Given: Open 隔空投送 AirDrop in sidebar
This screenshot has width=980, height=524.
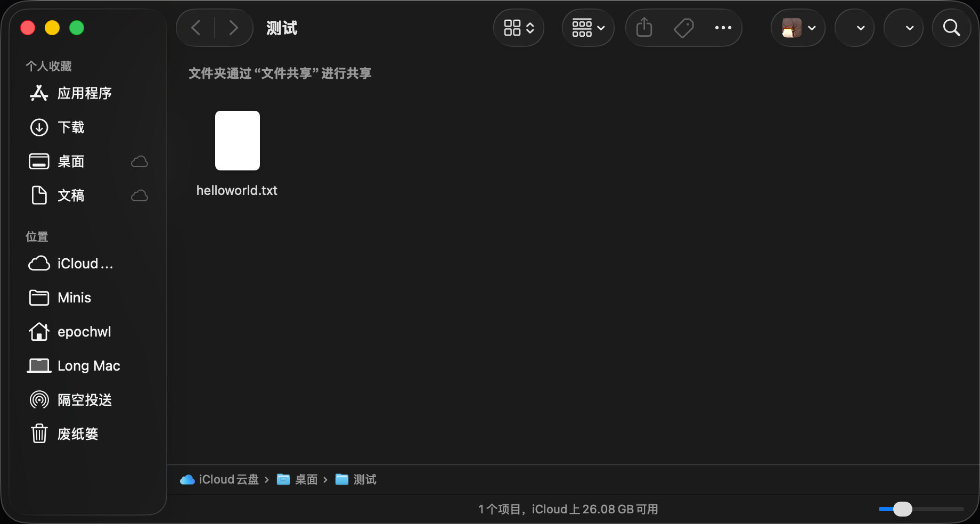Looking at the screenshot, I should click(x=84, y=400).
